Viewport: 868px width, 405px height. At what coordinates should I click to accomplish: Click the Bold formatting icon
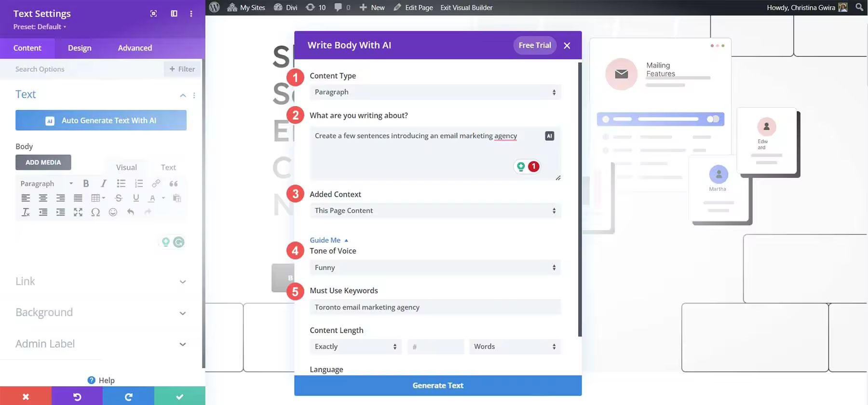(86, 183)
